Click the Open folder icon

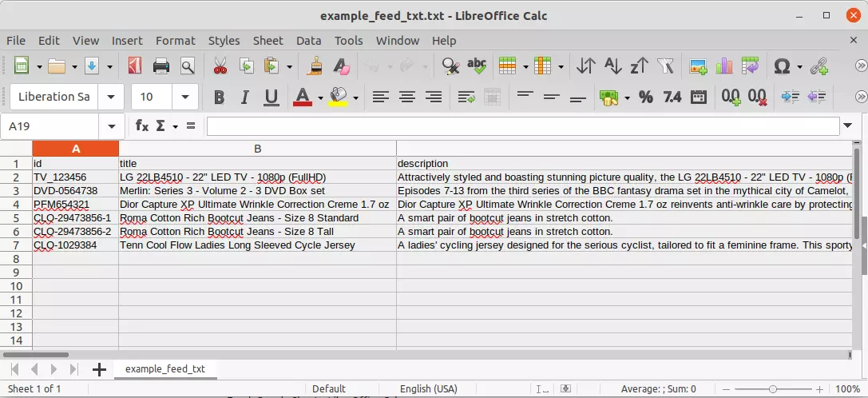[57, 66]
